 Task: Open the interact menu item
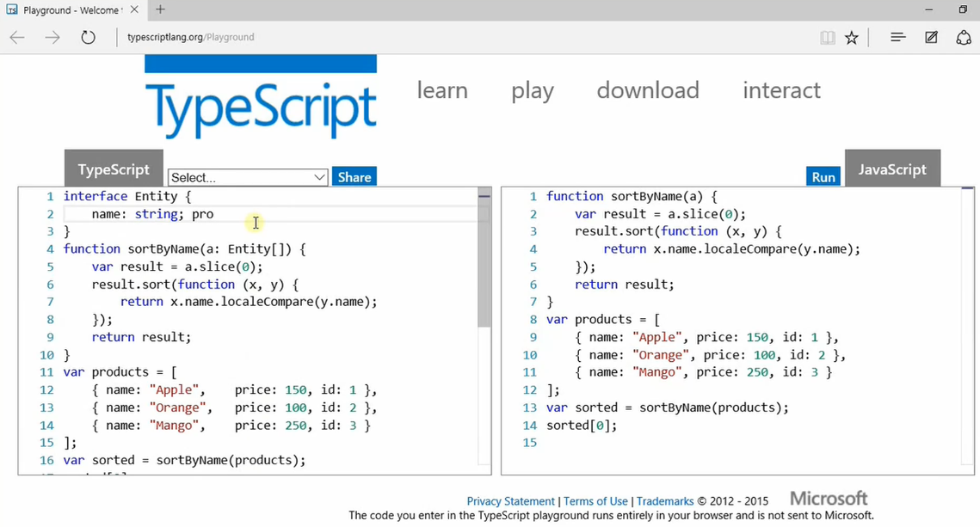click(781, 90)
